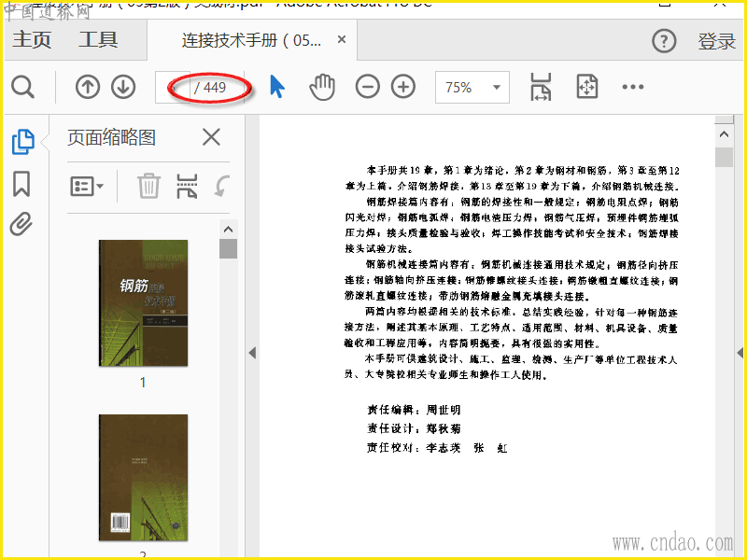Click thumbnail panel scroll up arrow

tap(228, 230)
